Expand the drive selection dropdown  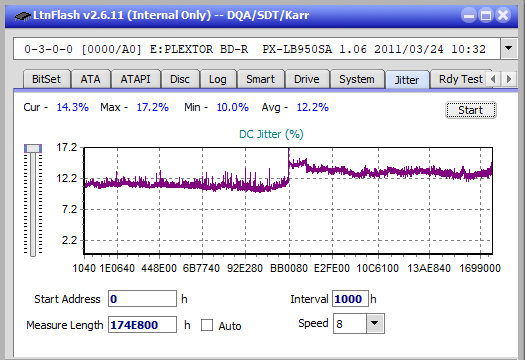tap(509, 49)
